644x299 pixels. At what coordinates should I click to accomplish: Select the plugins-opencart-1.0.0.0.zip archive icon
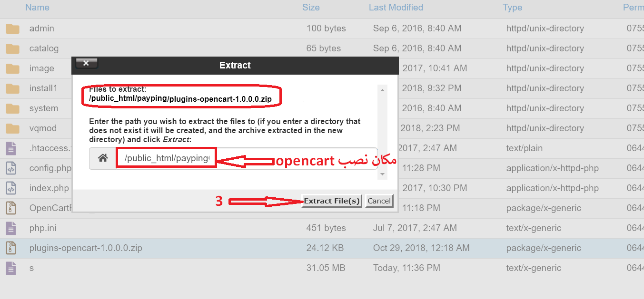coord(11,248)
